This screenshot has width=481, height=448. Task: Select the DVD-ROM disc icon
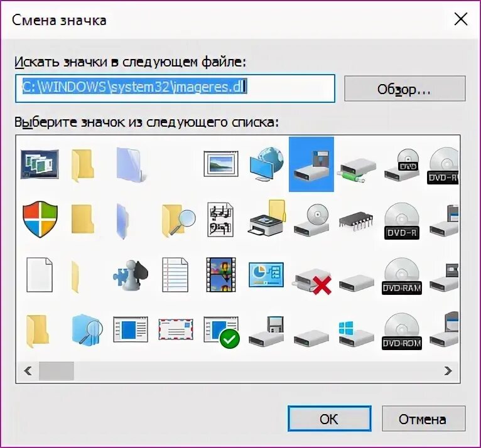(402, 331)
